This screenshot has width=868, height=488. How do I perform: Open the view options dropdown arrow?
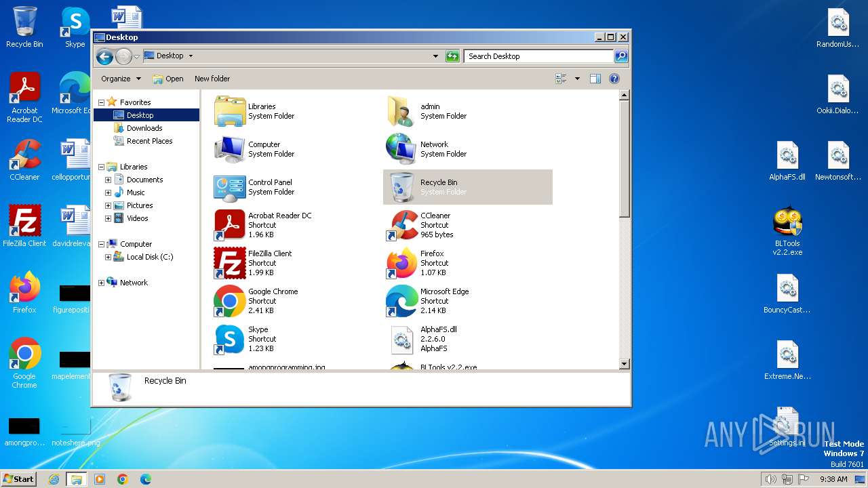click(x=577, y=79)
